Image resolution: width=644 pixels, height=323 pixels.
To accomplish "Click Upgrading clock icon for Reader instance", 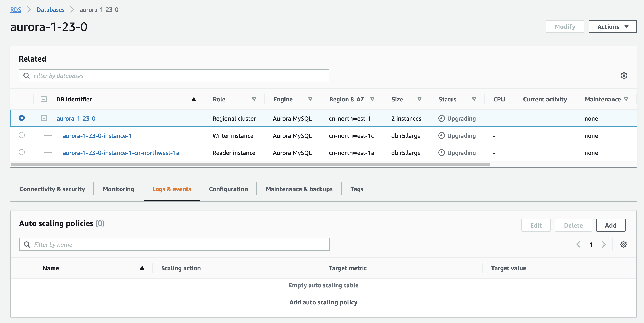I will pyautogui.click(x=441, y=152).
